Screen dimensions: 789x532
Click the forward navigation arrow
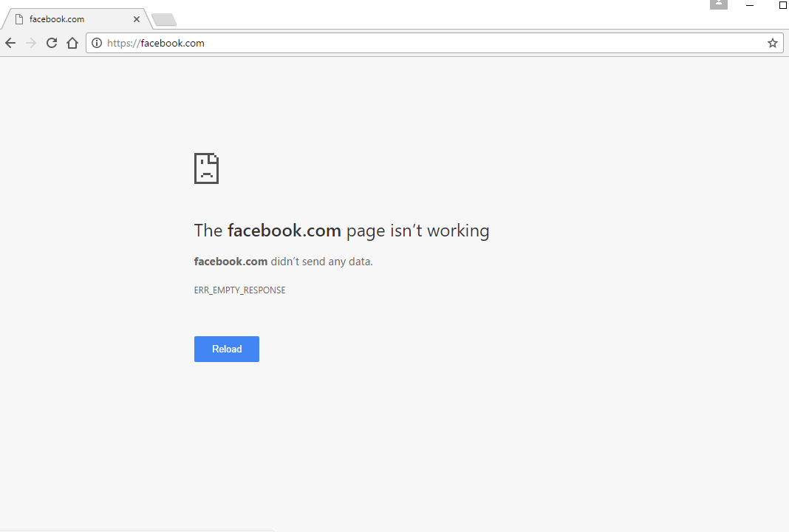click(x=31, y=44)
